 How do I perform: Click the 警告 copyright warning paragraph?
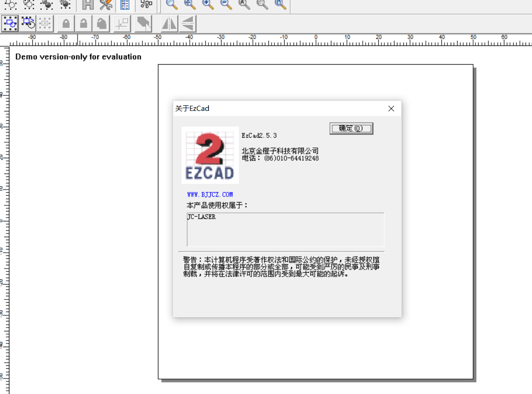click(x=281, y=267)
